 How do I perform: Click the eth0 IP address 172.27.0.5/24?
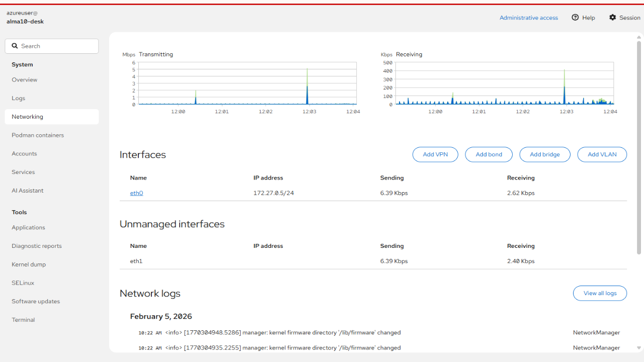coord(274,193)
